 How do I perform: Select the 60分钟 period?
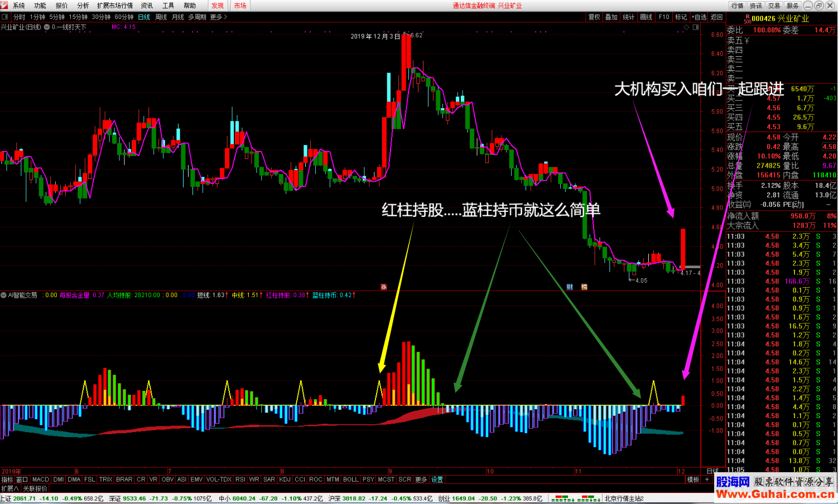tap(124, 17)
